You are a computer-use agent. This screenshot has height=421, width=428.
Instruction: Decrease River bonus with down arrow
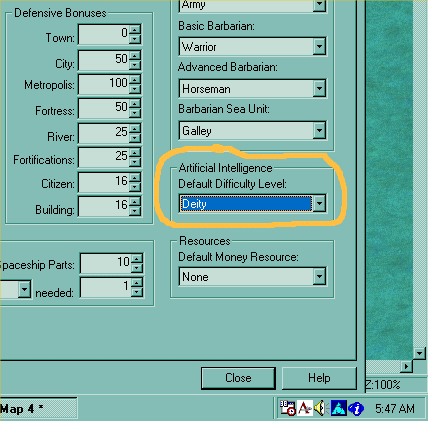coord(135,138)
